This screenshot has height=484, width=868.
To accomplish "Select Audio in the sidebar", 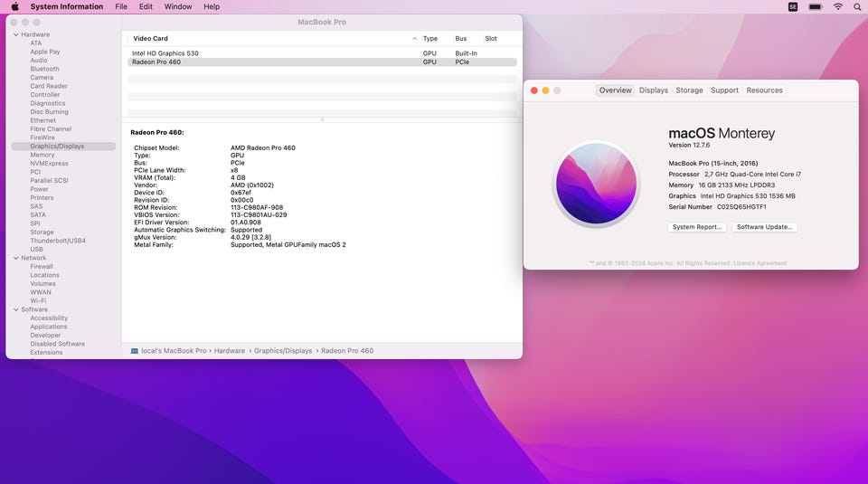I will (39, 61).
